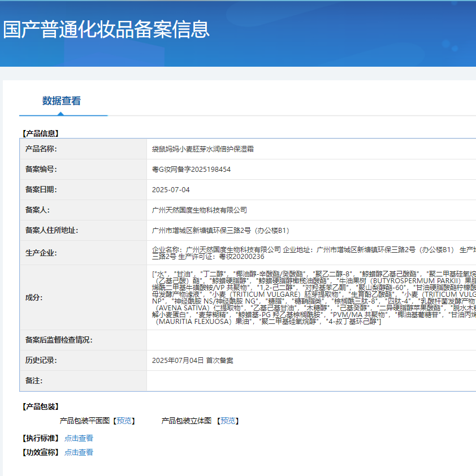Switch to the 数据查看 tab
Screen dimensions: 476x476
[x=62, y=101]
